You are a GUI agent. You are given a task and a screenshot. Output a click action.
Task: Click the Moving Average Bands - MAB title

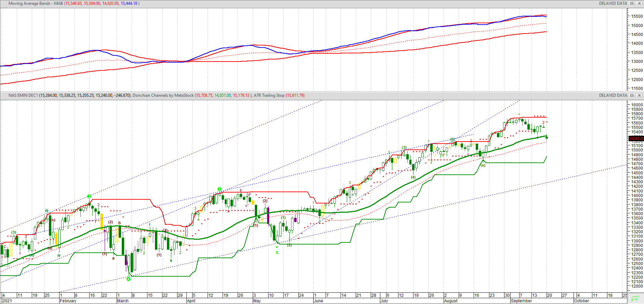tap(36, 3)
